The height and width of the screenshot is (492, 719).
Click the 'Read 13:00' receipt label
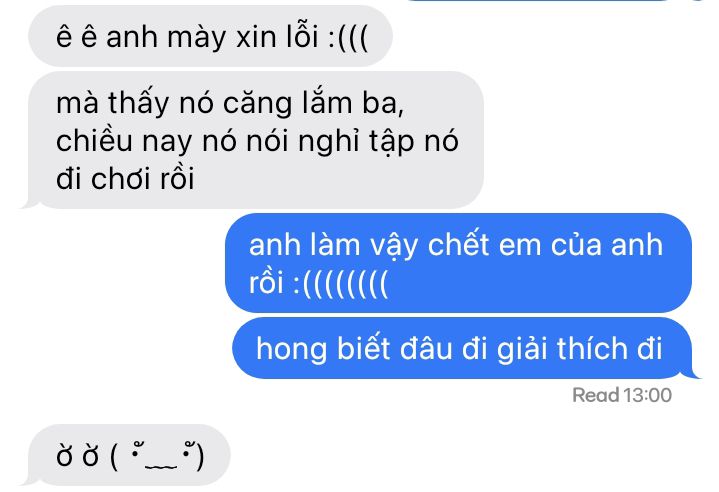click(622, 395)
